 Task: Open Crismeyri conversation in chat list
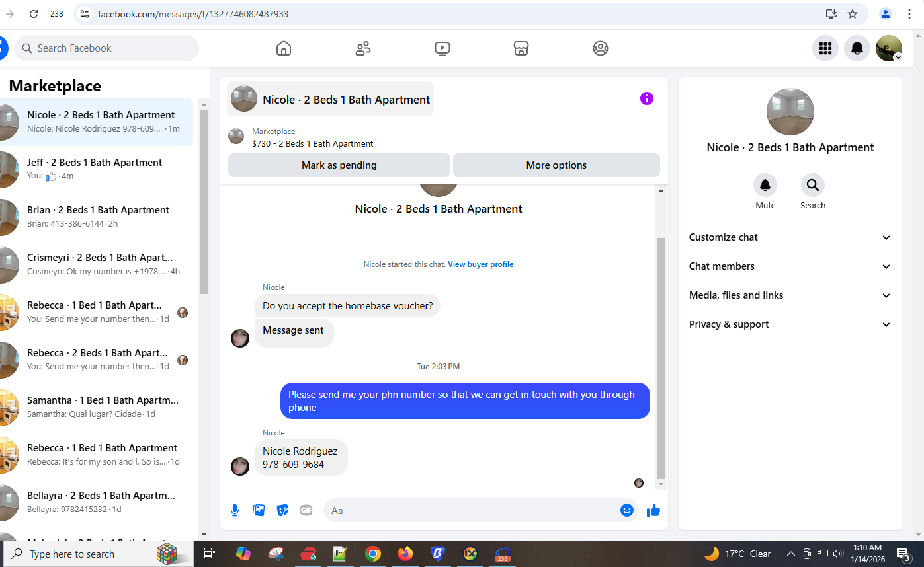(x=97, y=264)
